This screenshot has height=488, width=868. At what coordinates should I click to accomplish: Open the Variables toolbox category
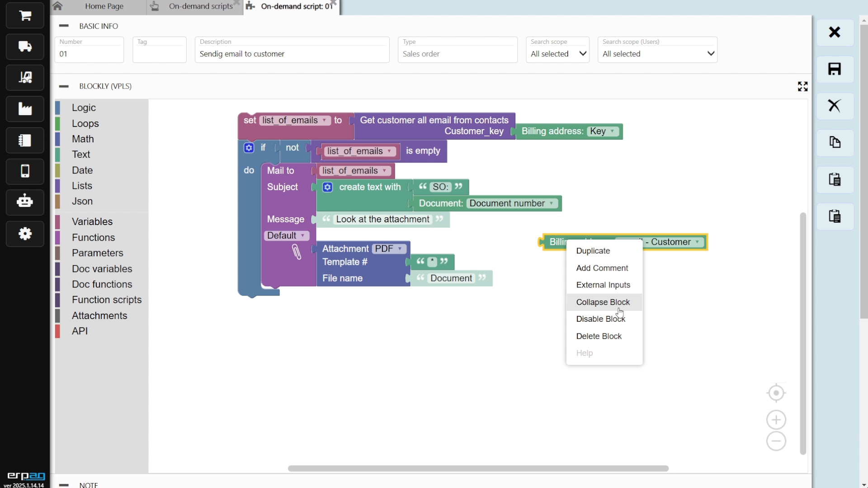(92, 222)
